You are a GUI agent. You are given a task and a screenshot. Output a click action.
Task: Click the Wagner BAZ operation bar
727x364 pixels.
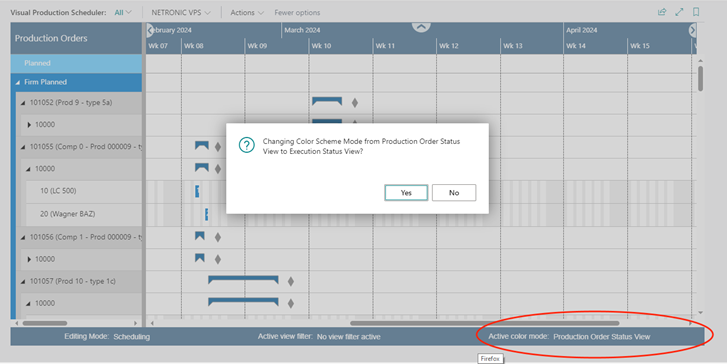[206, 214]
